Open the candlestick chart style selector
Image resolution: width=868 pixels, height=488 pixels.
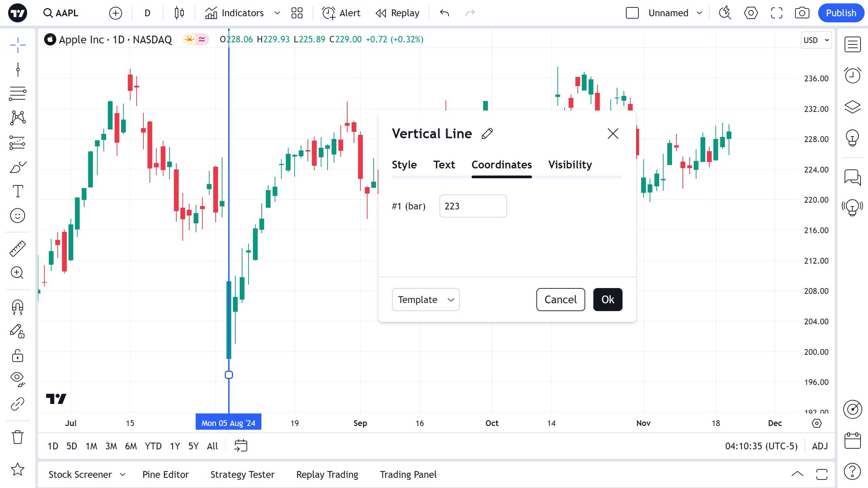(x=179, y=13)
